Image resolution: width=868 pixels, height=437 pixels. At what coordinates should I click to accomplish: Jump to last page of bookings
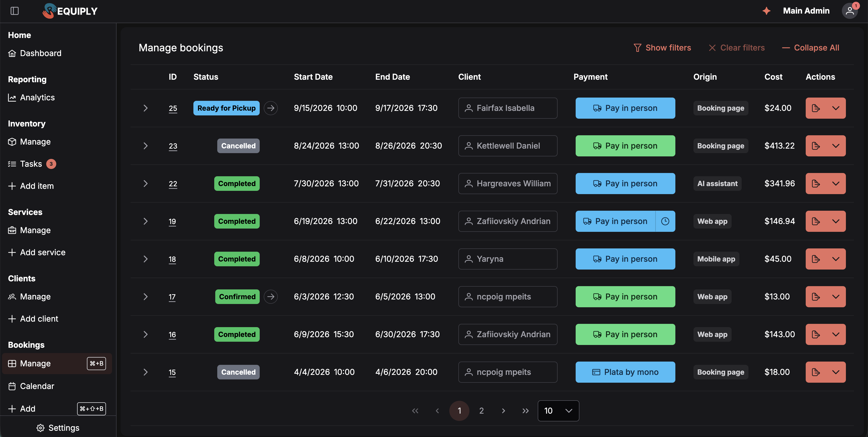[525, 411]
